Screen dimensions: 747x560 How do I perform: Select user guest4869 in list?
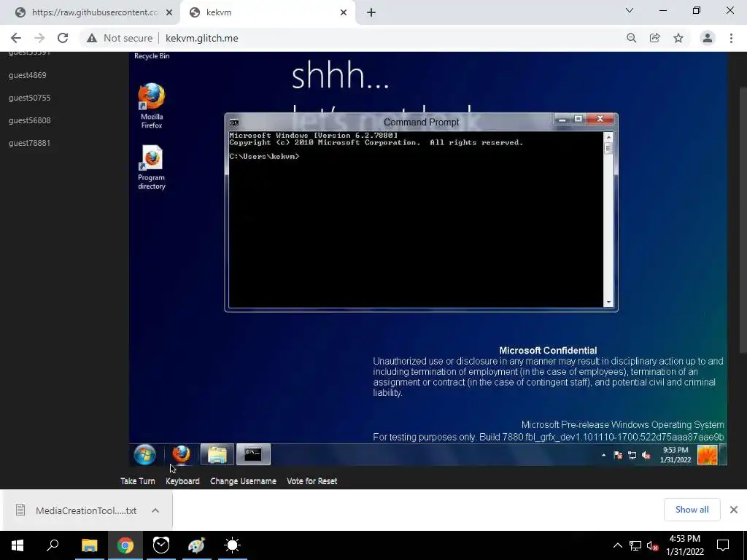pyautogui.click(x=28, y=75)
